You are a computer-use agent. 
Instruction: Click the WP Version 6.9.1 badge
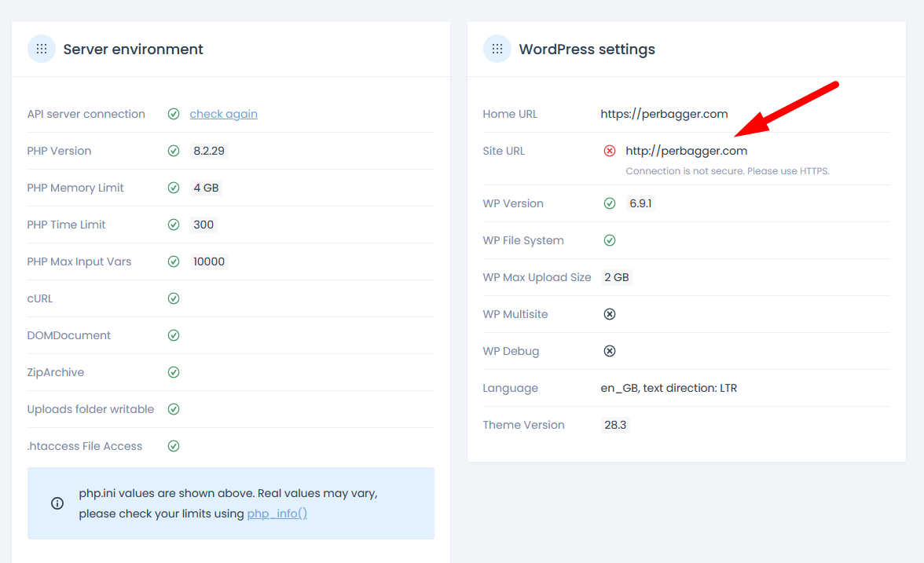click(640, 203)
